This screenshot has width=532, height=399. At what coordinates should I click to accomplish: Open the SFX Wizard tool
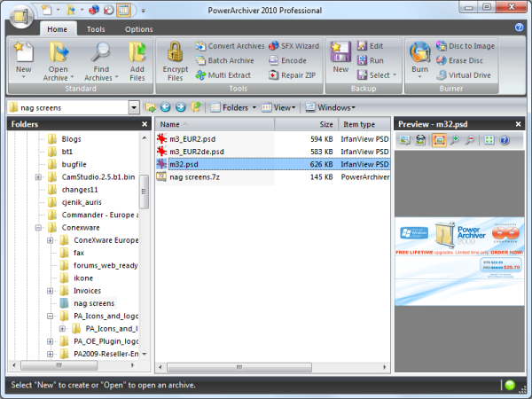(293, 46)
